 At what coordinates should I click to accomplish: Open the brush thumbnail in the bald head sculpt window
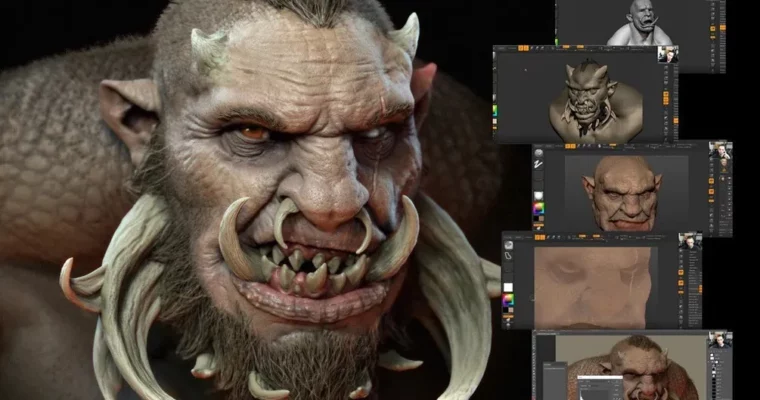pyautogui.click(x=538, y=153)
